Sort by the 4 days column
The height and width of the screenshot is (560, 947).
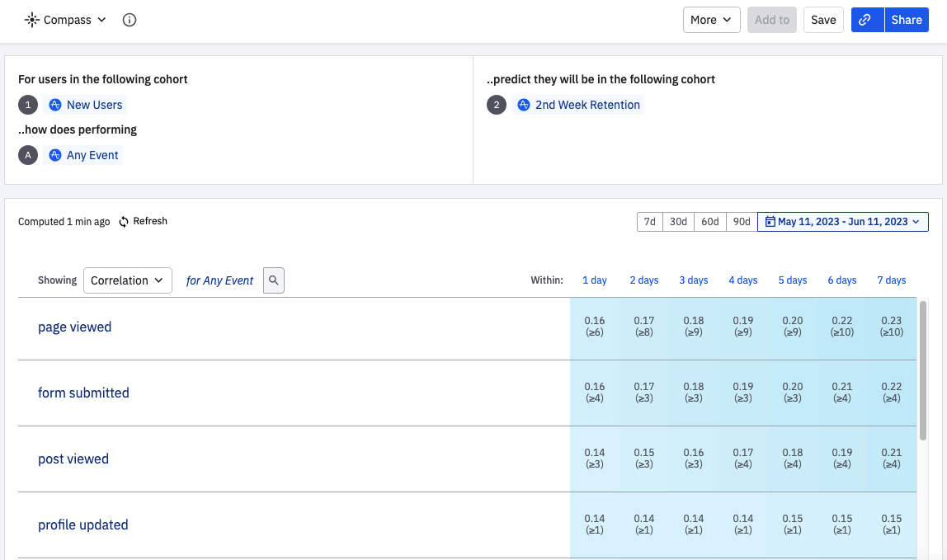[743, 280]
